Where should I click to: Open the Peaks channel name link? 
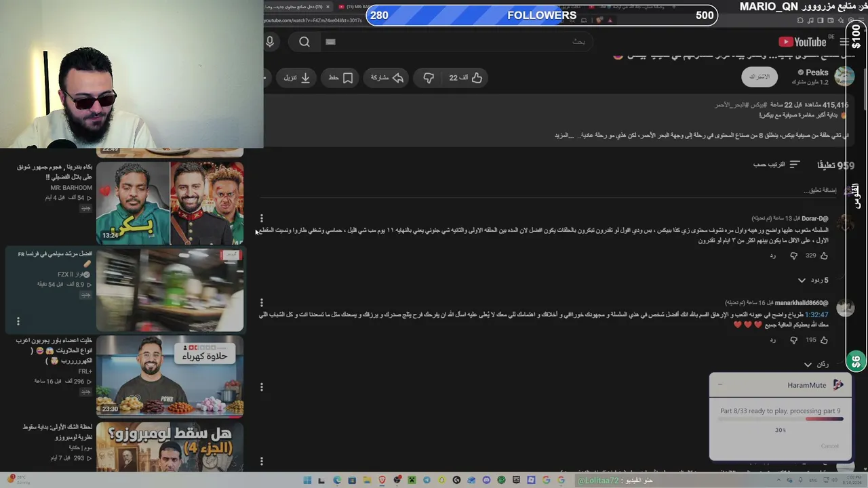coord(816,73)
